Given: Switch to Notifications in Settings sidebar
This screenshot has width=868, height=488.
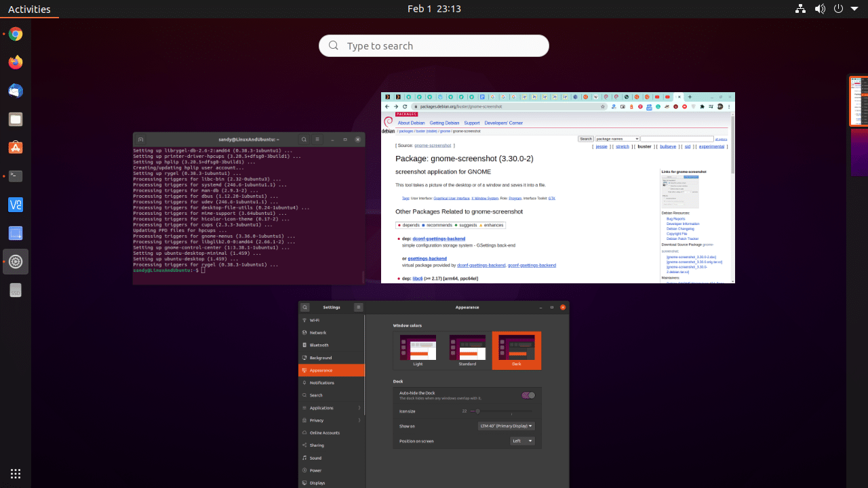Looking at the screenshot, I should (321, 382).
